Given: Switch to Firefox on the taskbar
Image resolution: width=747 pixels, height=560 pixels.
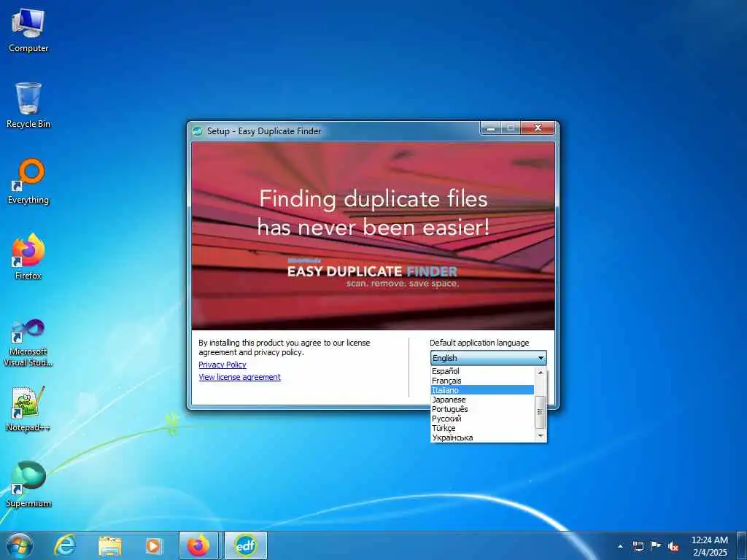Looking at the screenshot, I should pos(198,545).
